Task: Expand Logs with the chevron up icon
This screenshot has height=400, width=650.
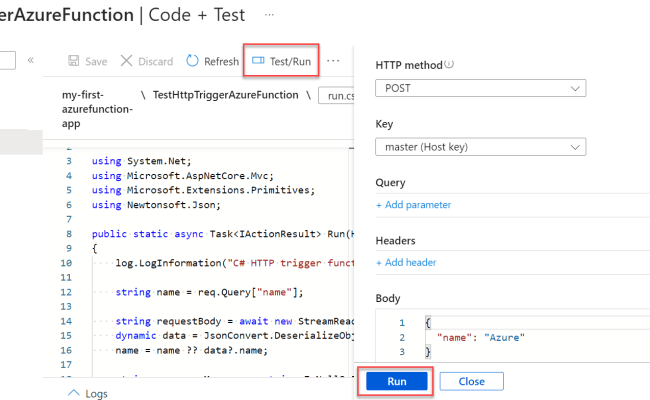Action: tap(73, 393)
